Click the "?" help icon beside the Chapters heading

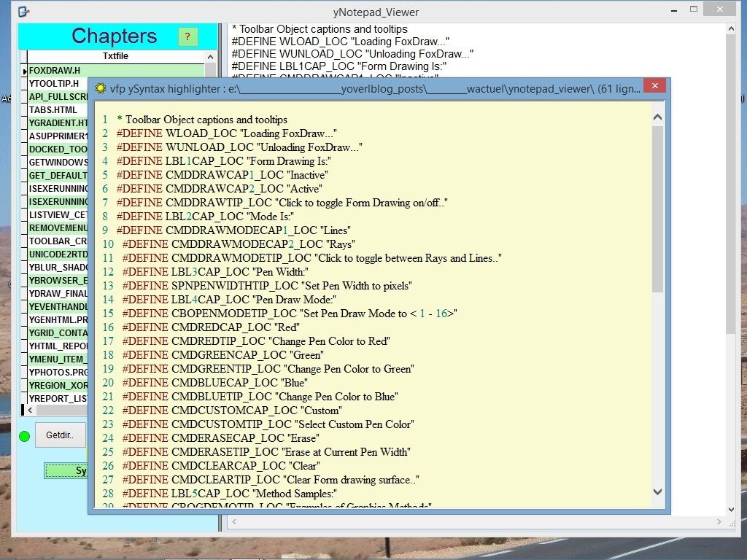188,36
